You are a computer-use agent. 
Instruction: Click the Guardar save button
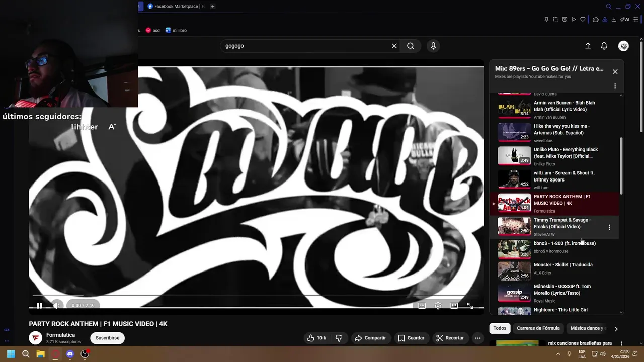pos(411,338)
